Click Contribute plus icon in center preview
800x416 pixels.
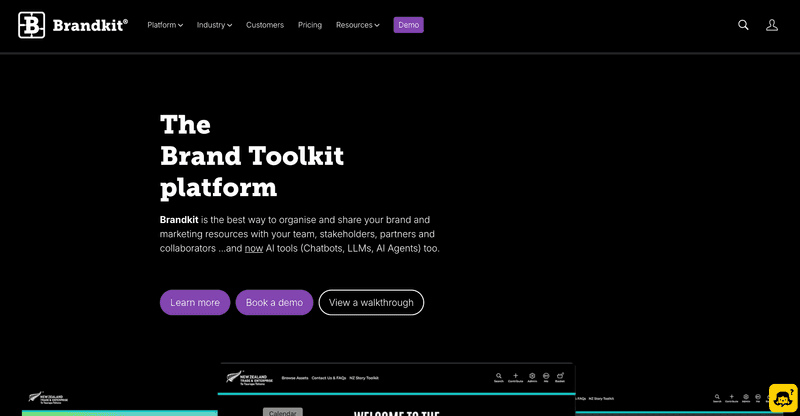[x=515, y=378]
